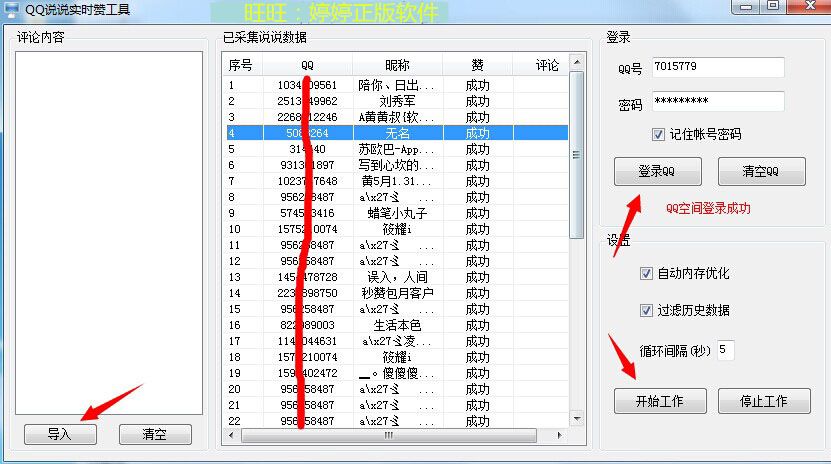Uncheck the 过滤历史数据 option
831x464 pixels.
click(646, 310)
